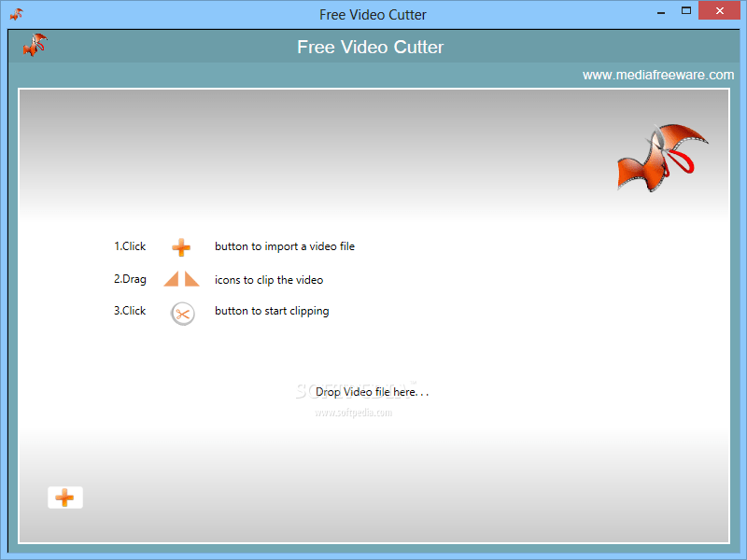Click the small mascot logo in the header
This screenshot has height=560, width=747.
pyautogui.click(x=35, y=46)
